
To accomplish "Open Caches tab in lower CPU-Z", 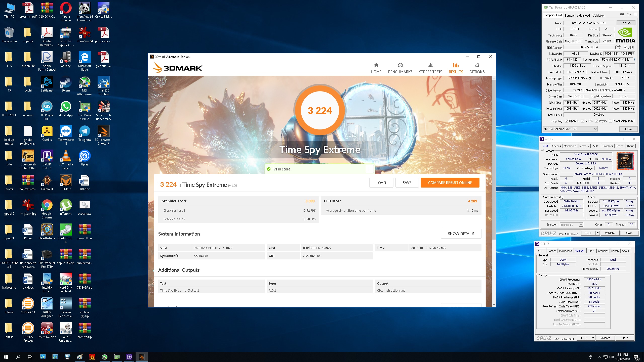I will (x=552, y=251).
